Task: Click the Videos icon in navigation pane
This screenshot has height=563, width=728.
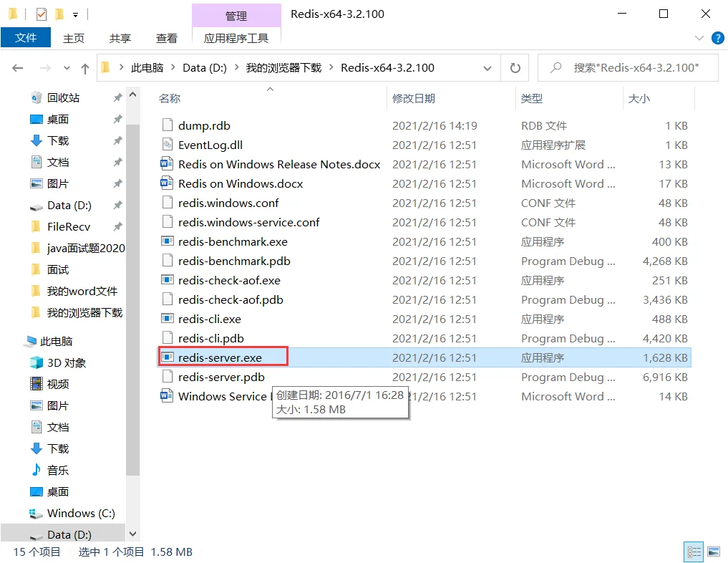Action: pyautogui.click(x=37, y=384)
